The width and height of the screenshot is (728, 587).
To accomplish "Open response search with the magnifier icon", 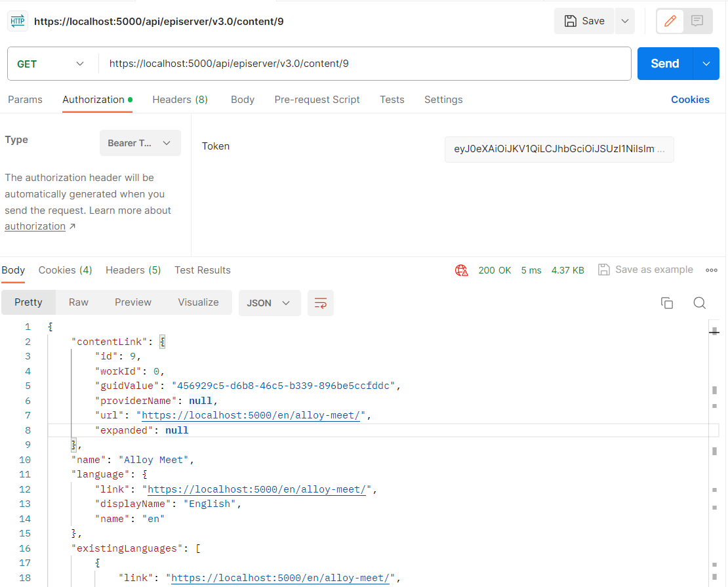I will click(x=699, y=303).
